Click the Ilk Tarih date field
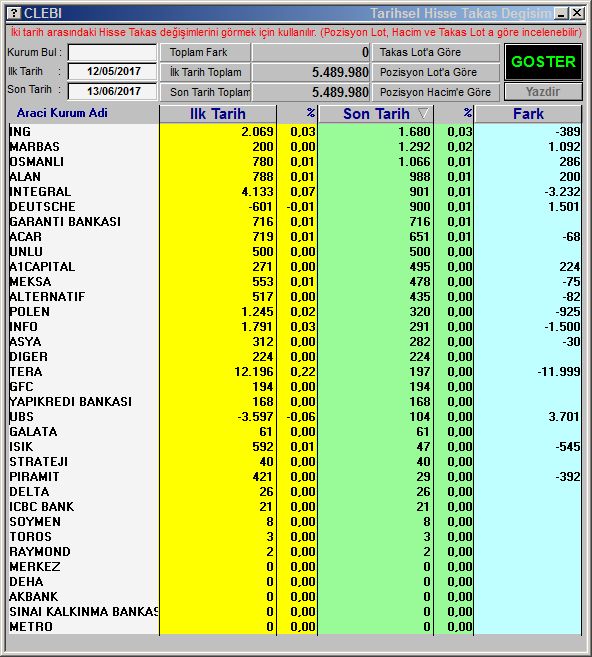The height and width of the screenshot is (657, 592). 112,71
